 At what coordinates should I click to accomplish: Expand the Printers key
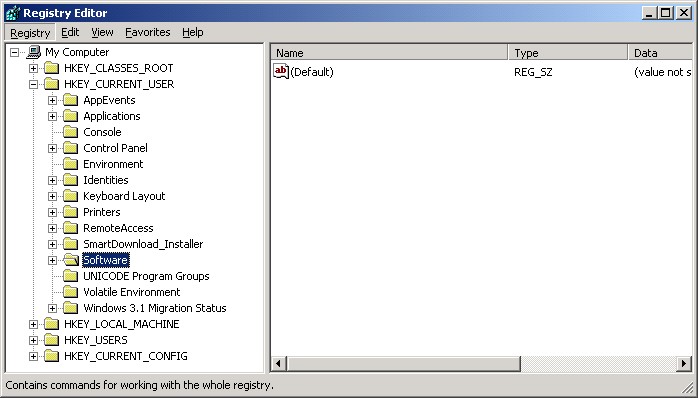pos(53,213)
